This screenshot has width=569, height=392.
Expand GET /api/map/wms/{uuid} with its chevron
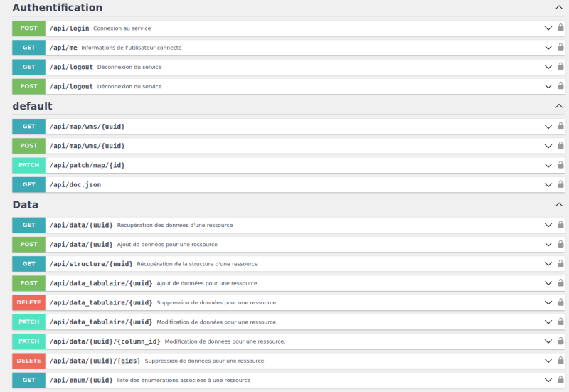click(548, 127)
